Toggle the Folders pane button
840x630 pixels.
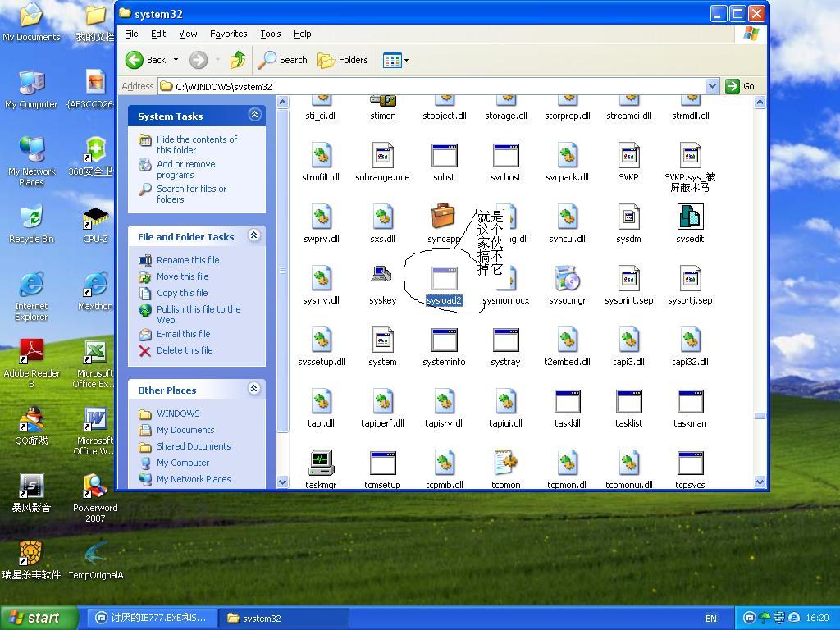tap(343, 60)
